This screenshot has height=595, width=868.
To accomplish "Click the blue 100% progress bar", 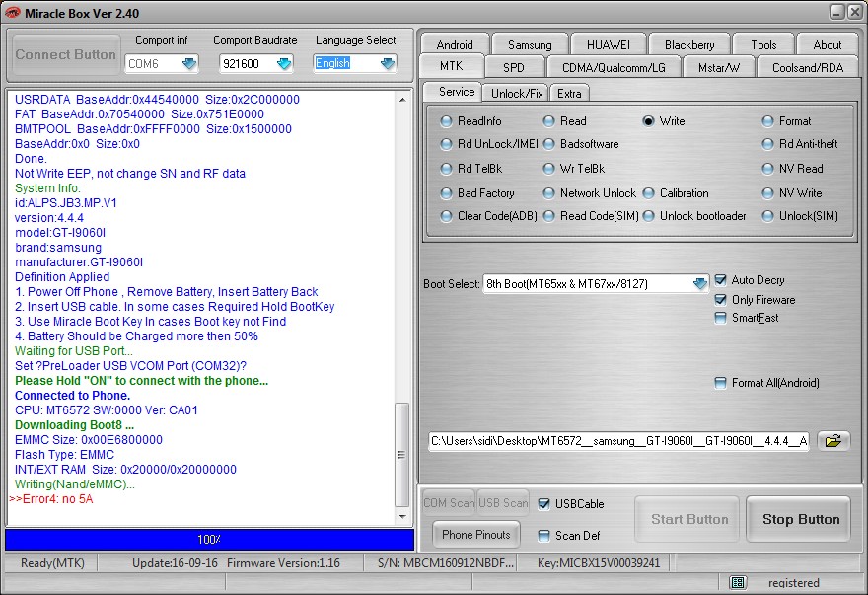I will coord(209,539).
